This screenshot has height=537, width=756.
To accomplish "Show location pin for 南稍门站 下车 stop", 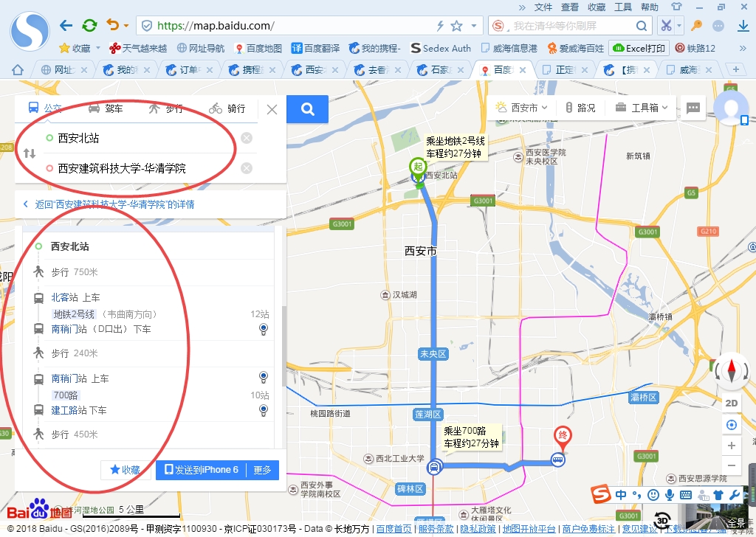I will click(264, 330).
